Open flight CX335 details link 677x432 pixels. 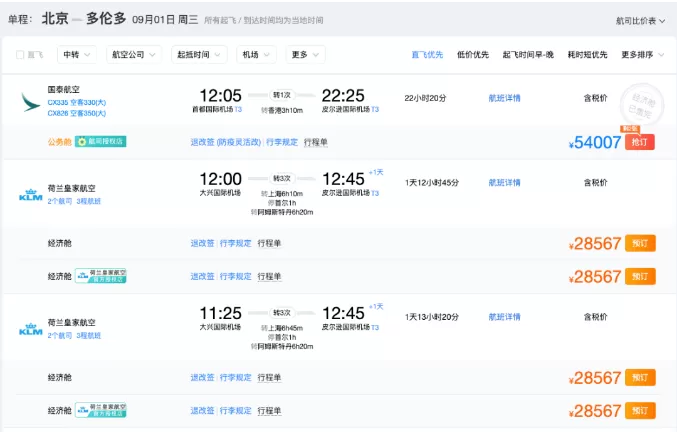pos(76,103)
